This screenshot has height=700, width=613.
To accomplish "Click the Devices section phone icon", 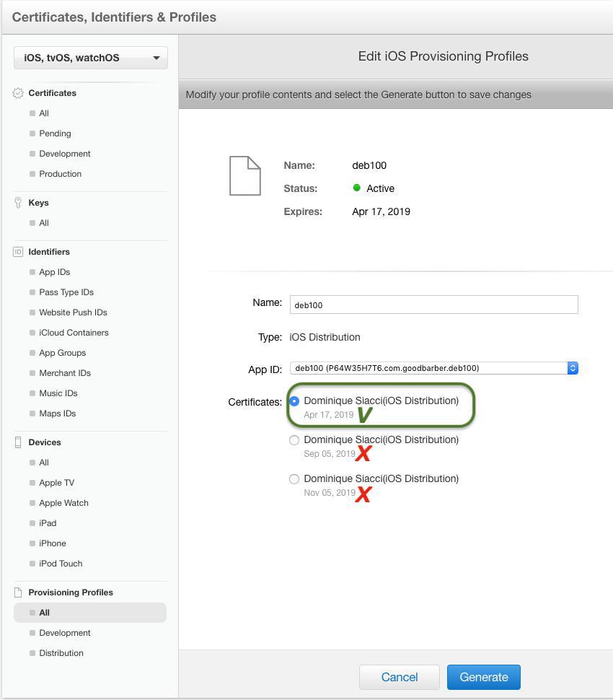I will click(18, 442).
